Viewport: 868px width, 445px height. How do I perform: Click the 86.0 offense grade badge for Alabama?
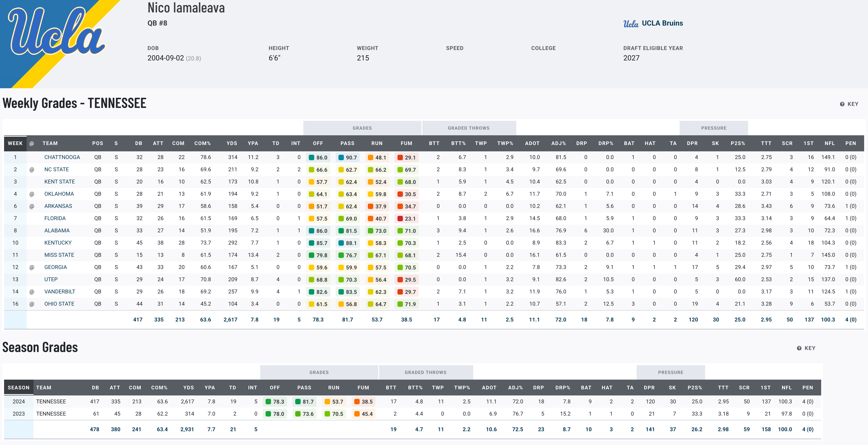(318, 231)
